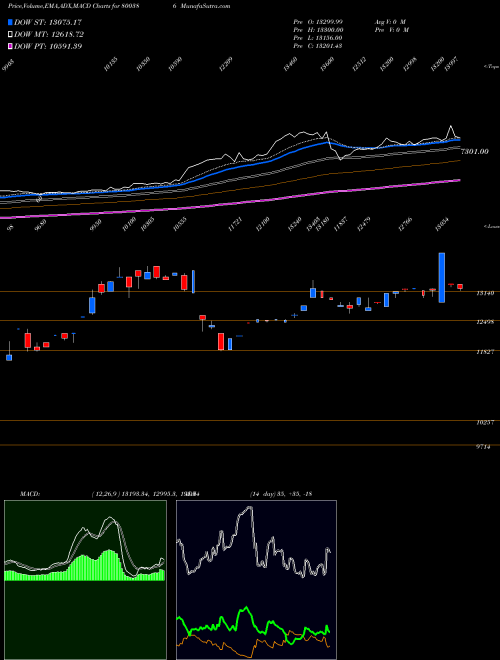Select the 'DOW MT: 12618.72' legend text
This screenshot has width=500, height=660.
pyautogui.click(x=48, y=34)
